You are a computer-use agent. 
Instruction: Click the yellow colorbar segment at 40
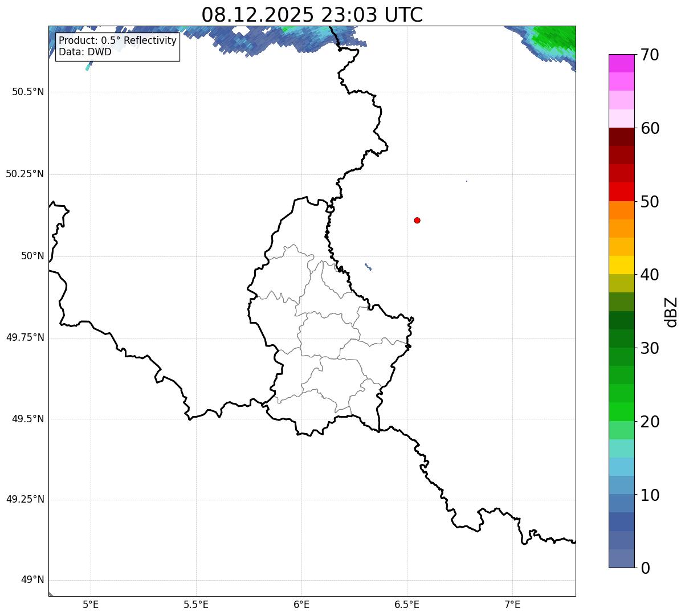pyautogui.click(x=621, y=265)
